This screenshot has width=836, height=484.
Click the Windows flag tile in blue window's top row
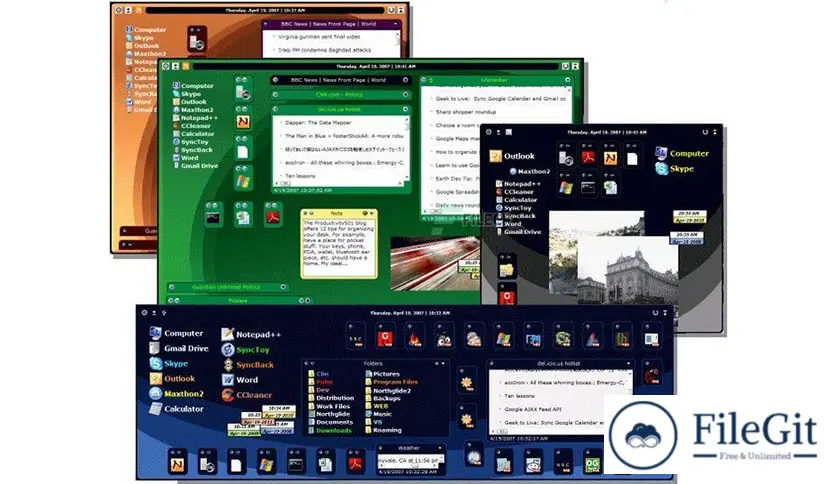pos(503,337)
